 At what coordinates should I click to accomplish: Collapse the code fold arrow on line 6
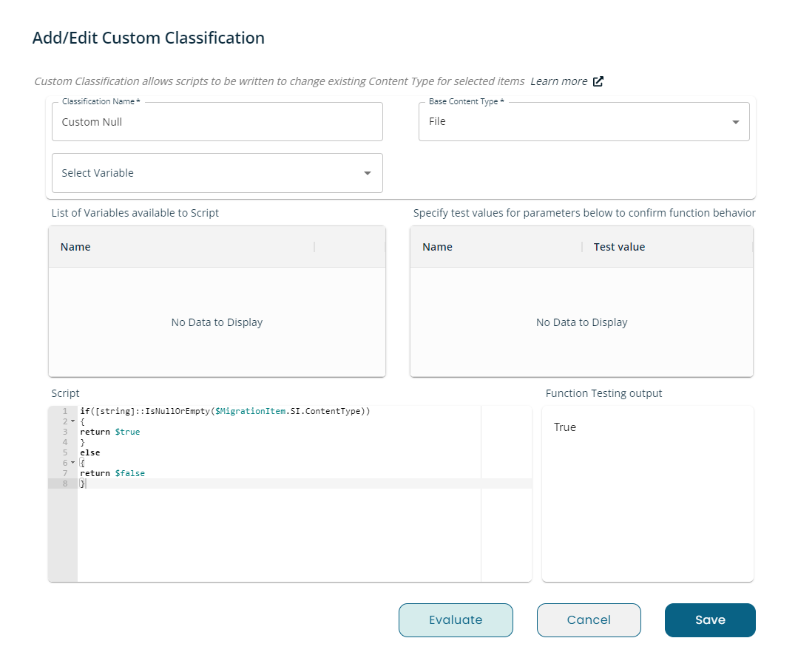tap(72, 462)
